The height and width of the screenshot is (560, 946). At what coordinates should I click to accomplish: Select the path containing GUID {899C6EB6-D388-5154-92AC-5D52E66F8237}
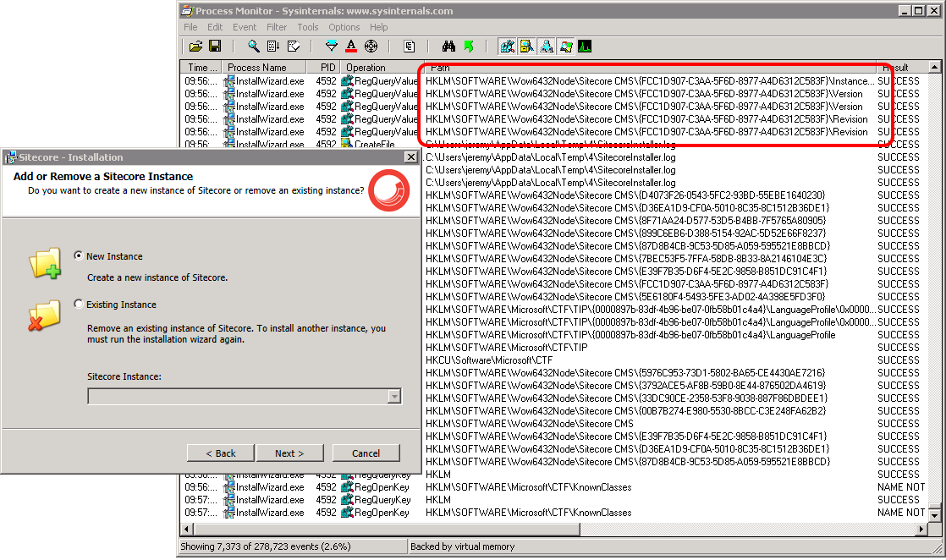(x=625, y=233)
